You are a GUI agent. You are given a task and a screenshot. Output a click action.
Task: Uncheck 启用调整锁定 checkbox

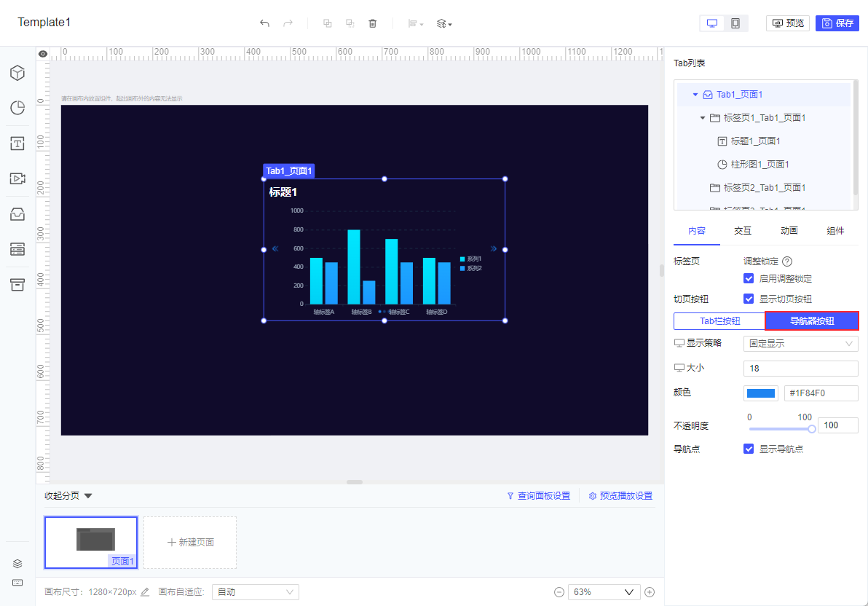coord(749,278)
